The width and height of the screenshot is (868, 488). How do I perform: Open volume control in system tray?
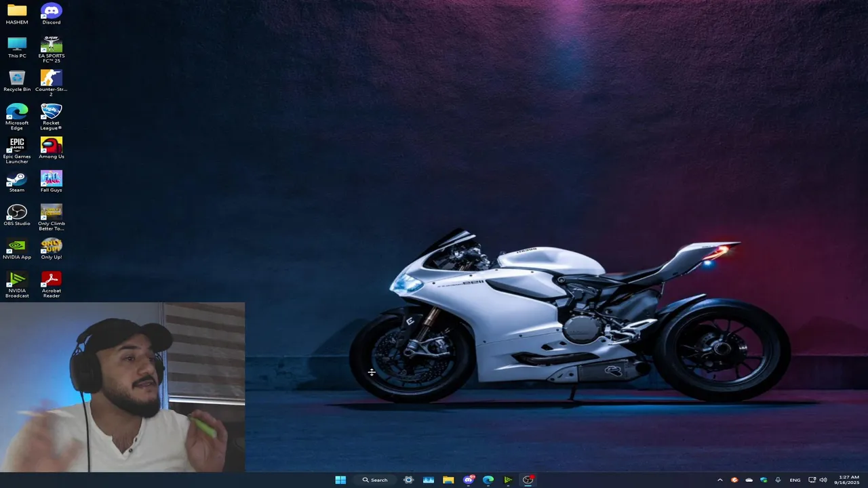[x=823, y=480]
